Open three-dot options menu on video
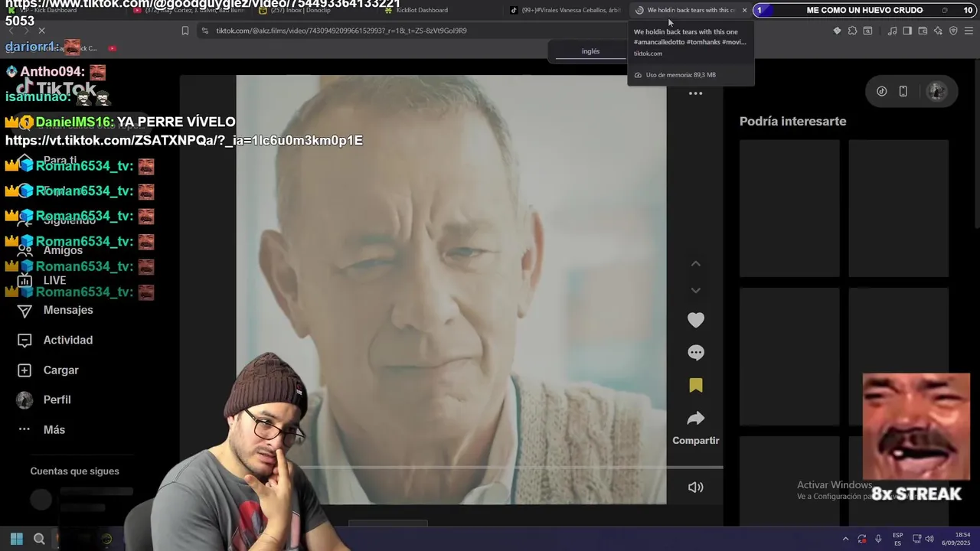Viewport: 980px width, 551px height. pos(695,93)
